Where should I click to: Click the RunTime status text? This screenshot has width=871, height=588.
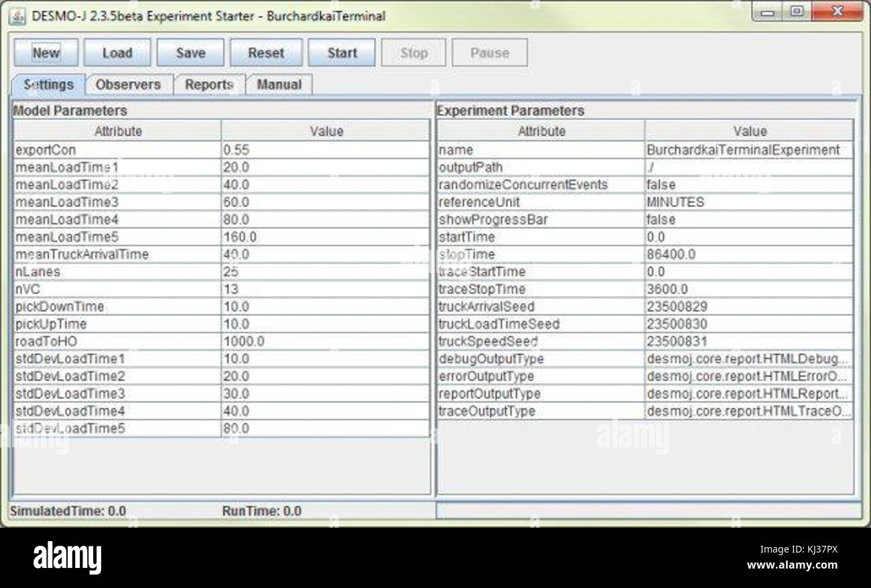click(x=262, y=511)
